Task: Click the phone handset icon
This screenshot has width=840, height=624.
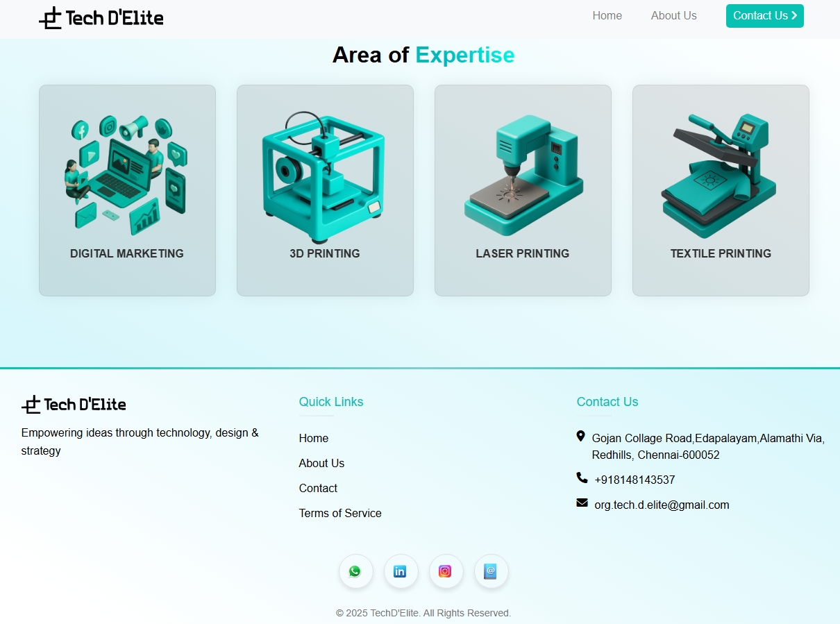Action: 582,478
